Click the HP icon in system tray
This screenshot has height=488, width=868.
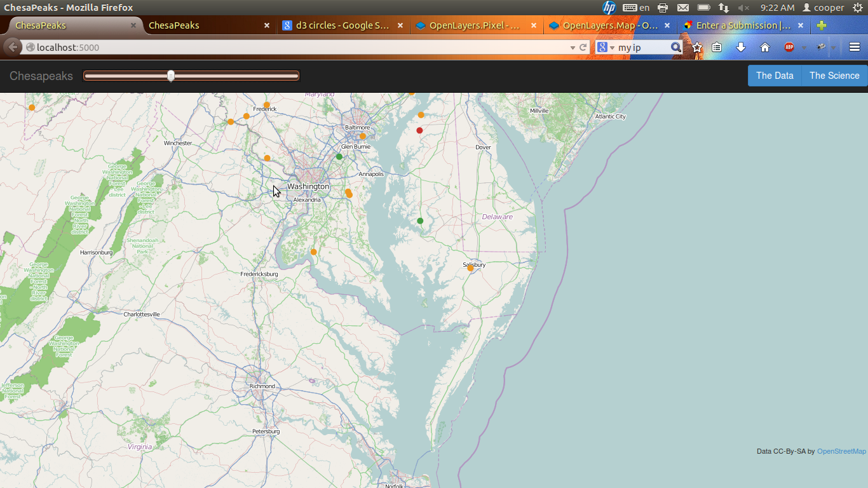(609, 8)
